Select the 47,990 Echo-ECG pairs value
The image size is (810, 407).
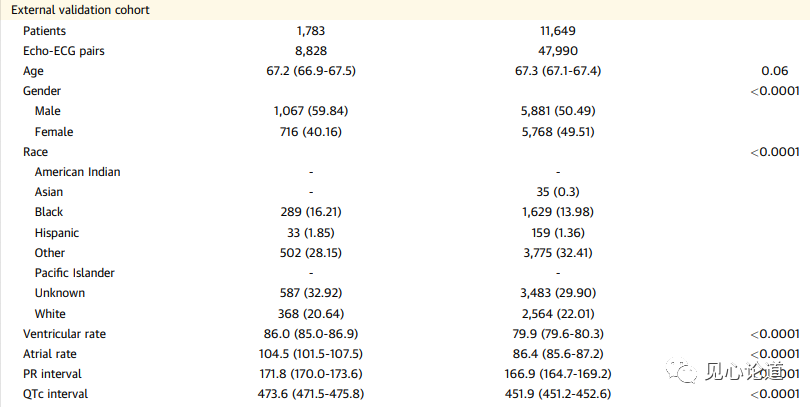click(558, 51)
